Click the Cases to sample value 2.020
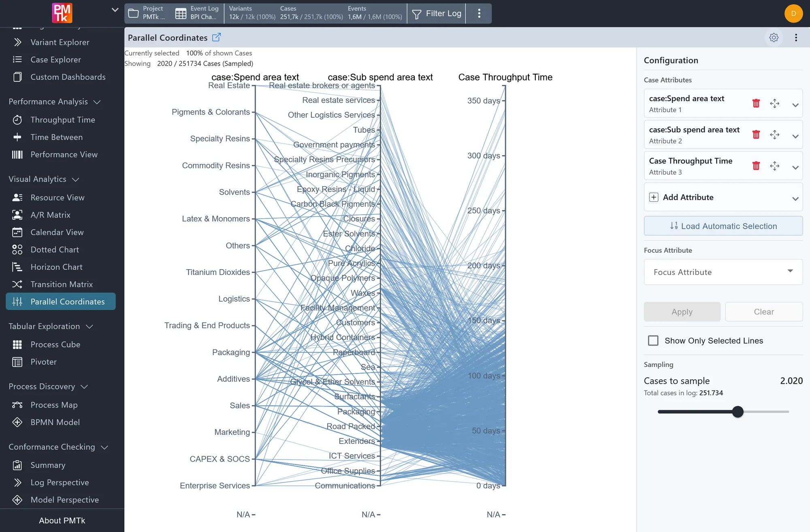The image size is (810, 532). pyautogui.click(x=791, y=381)
